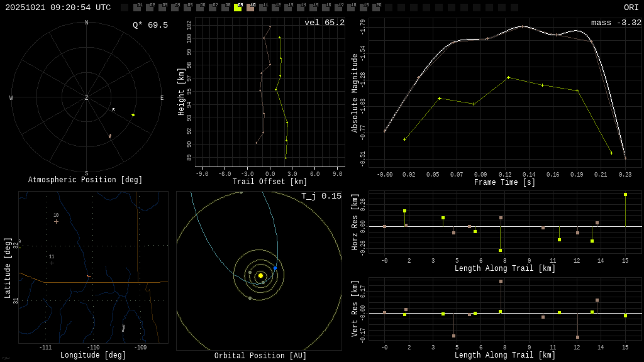Image resolution: width=644 pixels, height=362 pixels.
Task: Click the zenith Z marker in polar plot
Action: tap(87, 98)
